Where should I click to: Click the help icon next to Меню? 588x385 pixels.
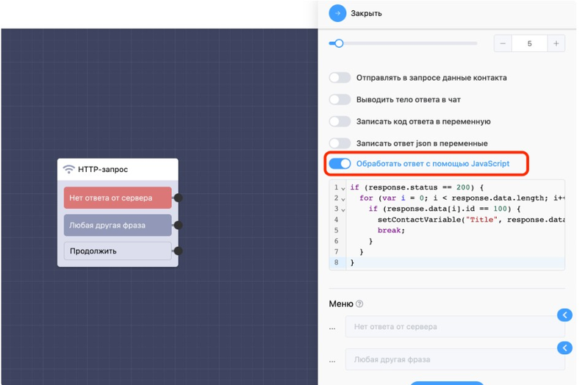click(x=359, y=303)
